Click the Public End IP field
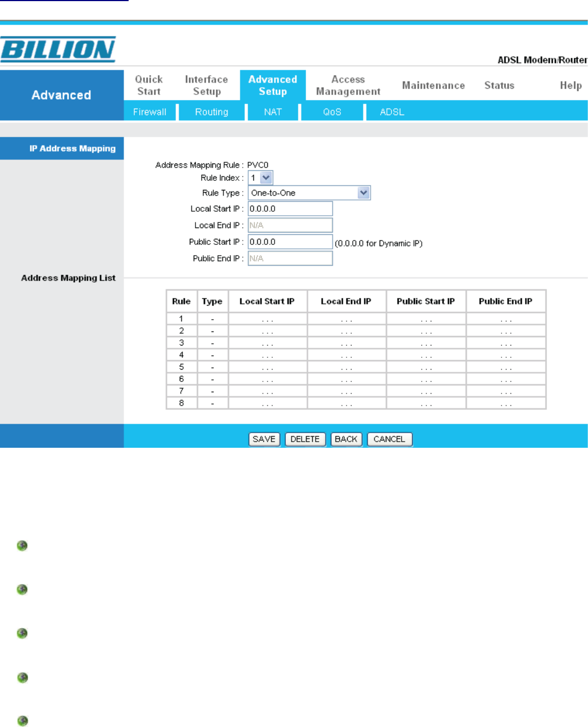This screenshot has width=588, height=727. (x=290, y=258)
